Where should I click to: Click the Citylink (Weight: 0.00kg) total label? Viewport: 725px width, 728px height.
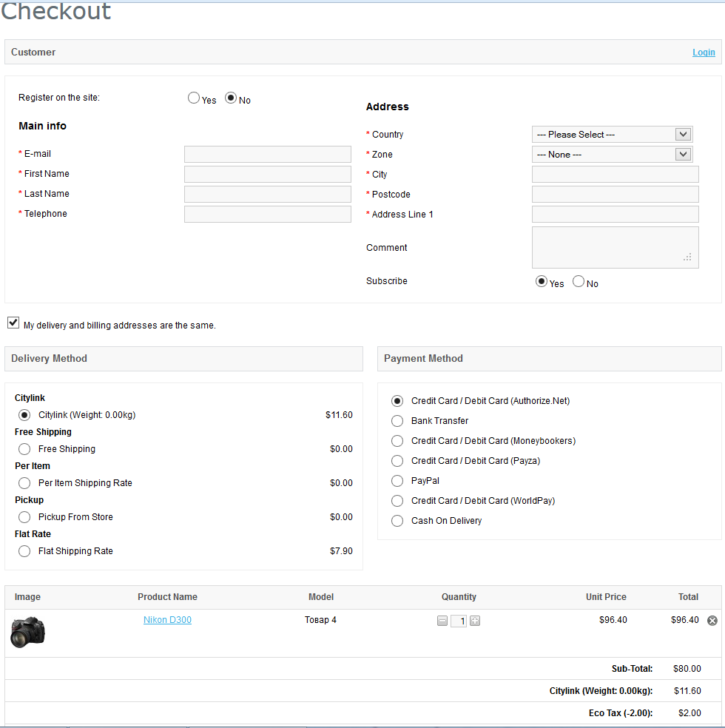click(601, 691)
